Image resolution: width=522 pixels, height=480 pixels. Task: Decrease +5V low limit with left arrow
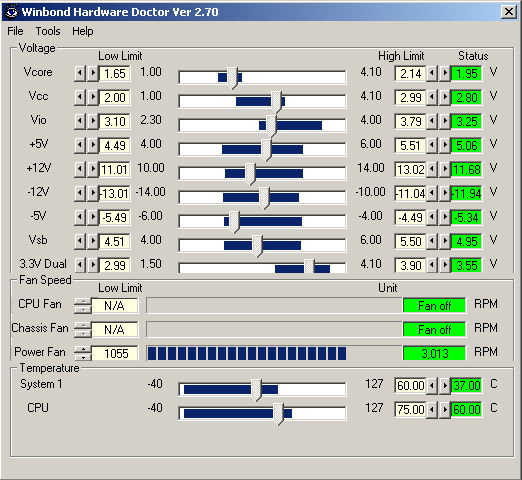coord(80,145)
